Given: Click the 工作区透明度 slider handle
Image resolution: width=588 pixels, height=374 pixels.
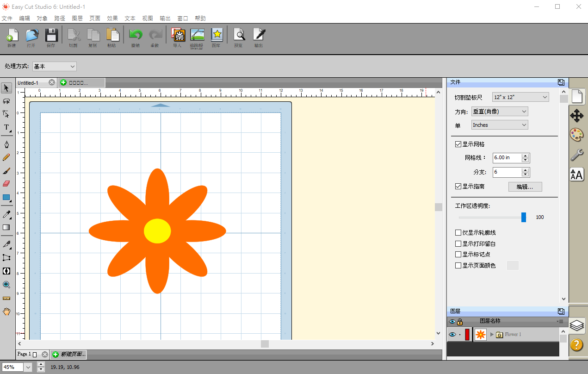Looking at the screenshot, I should click(524, 217).
